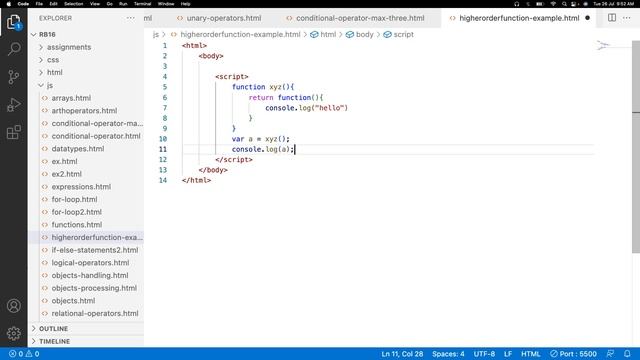The image size is (640, 360).
Task: Click Port : 5500 live server button
Action: click(573, 354)
